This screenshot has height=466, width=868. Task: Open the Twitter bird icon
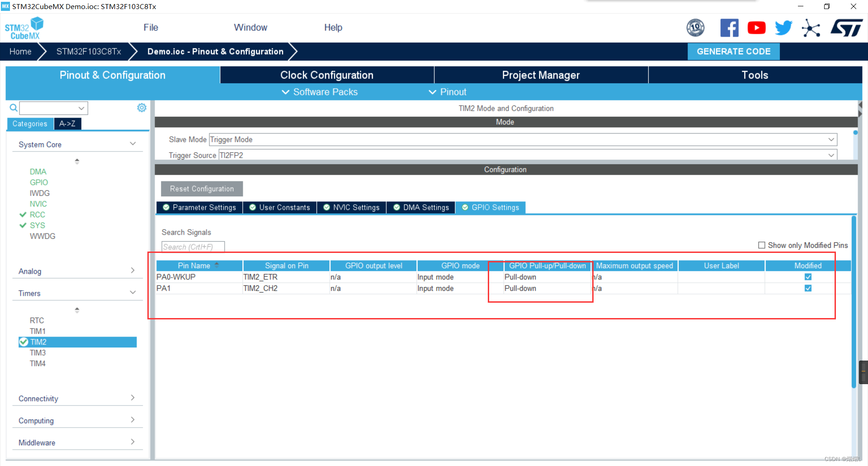pyautogui.click(x=783, y=28)
